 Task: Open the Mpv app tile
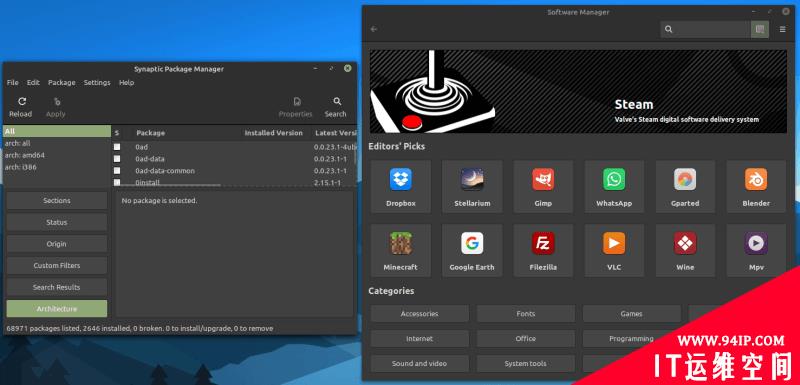[x=756, y=250]
